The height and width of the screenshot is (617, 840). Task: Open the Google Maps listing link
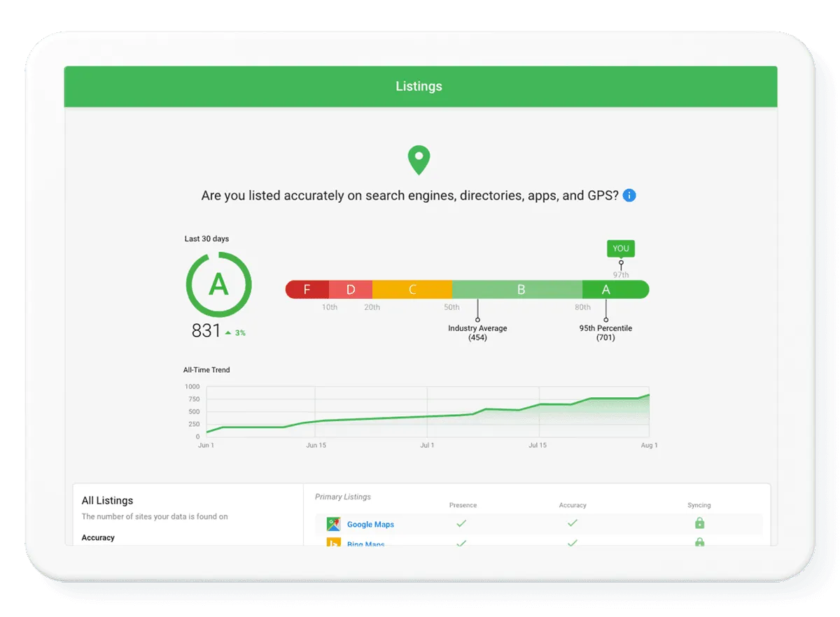(x=370, y=524)
